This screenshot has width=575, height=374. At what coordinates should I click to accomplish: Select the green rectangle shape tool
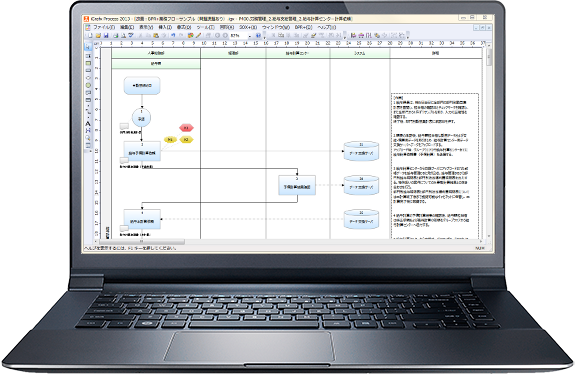(88, 63)
